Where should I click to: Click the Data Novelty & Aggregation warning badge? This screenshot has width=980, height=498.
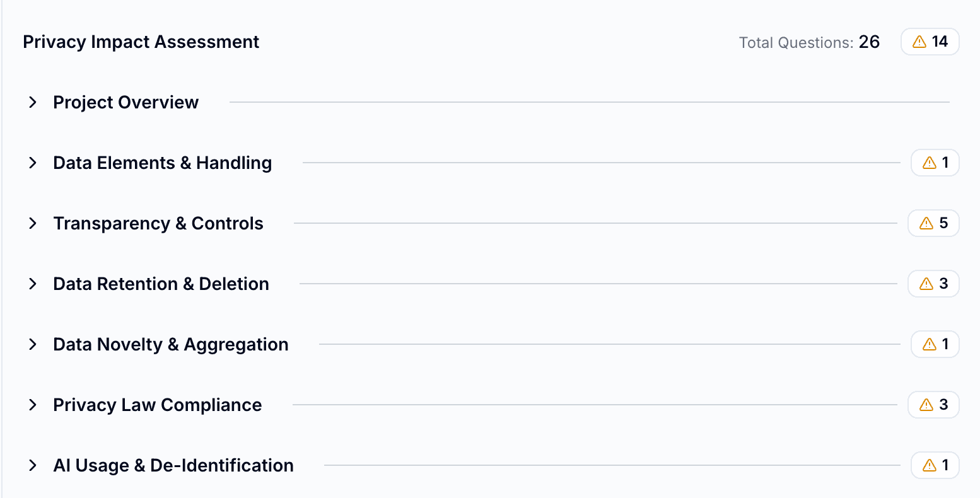(935, 344)
